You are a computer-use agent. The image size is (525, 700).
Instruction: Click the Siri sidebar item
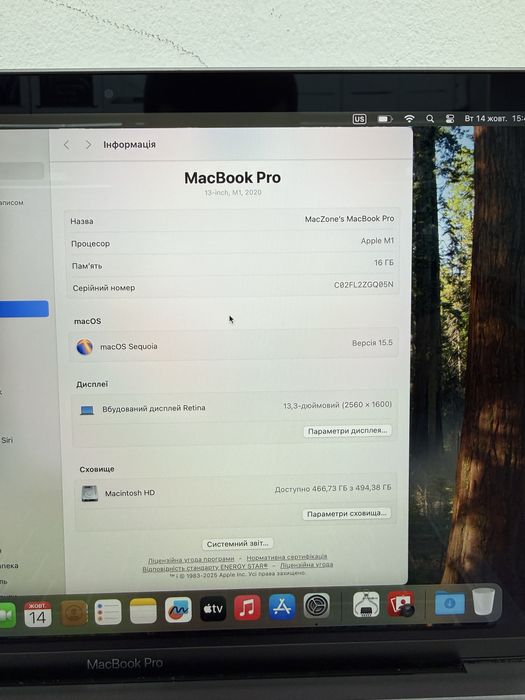click(7, 440)
